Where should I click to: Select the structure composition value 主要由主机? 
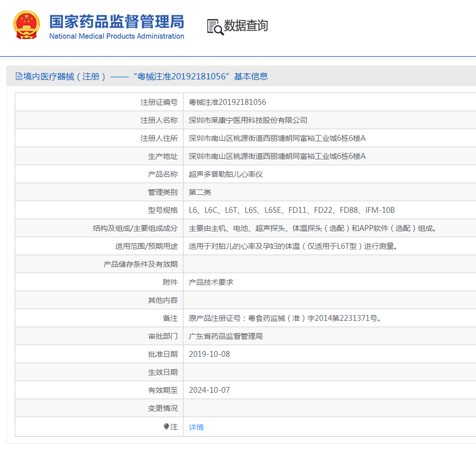point(313,228)
